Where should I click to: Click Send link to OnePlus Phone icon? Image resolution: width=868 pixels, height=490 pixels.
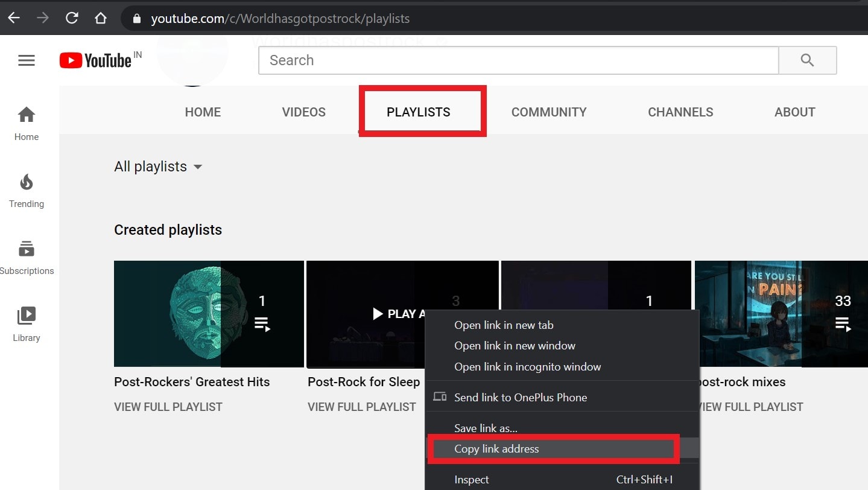coord(440,397)
